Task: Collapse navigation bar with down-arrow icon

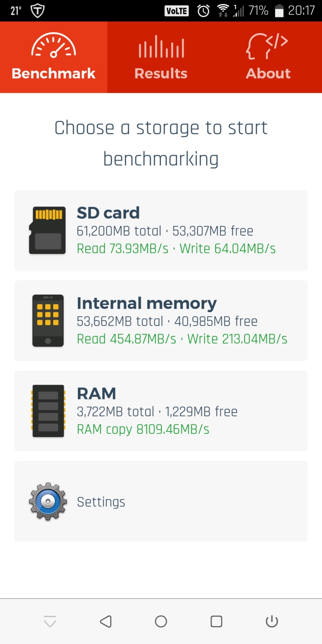Action: pyautogui.click(x=50, y=621)
